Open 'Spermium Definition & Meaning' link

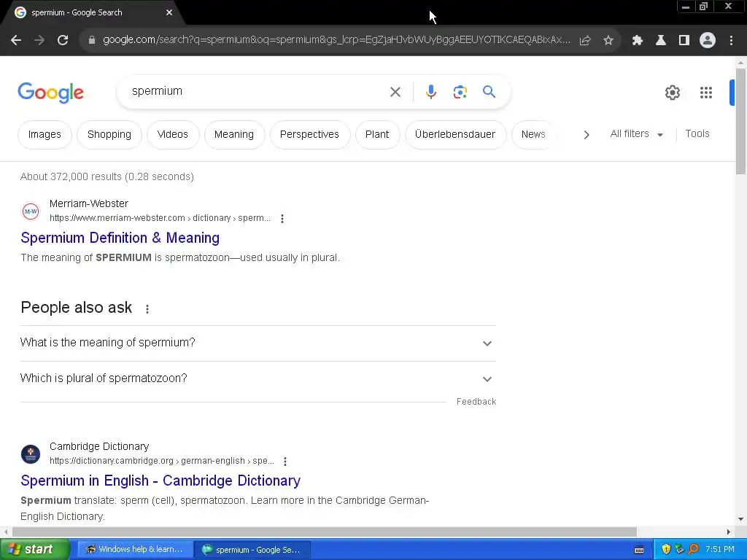tap(120, 238)
